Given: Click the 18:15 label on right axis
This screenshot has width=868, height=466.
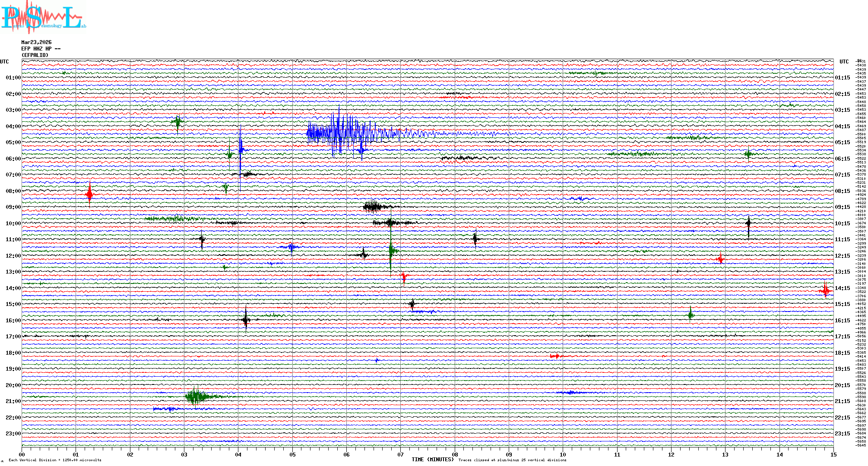Looking at the screenshot, I should [x=842, y=353].
